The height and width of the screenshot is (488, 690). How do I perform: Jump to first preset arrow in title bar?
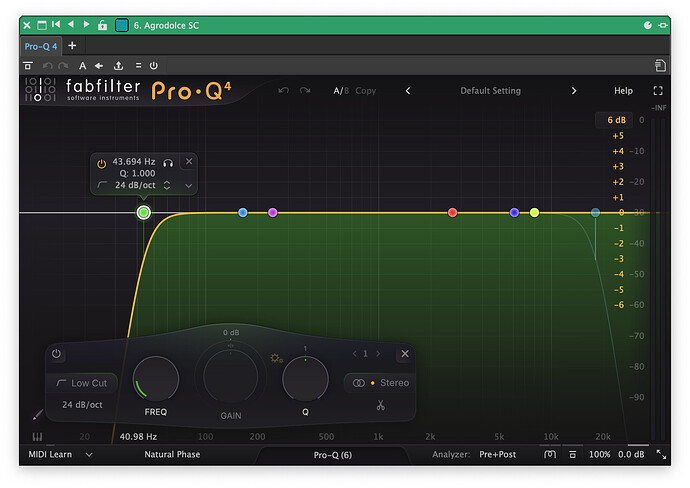pyautogui.click(x=56, y=25)
